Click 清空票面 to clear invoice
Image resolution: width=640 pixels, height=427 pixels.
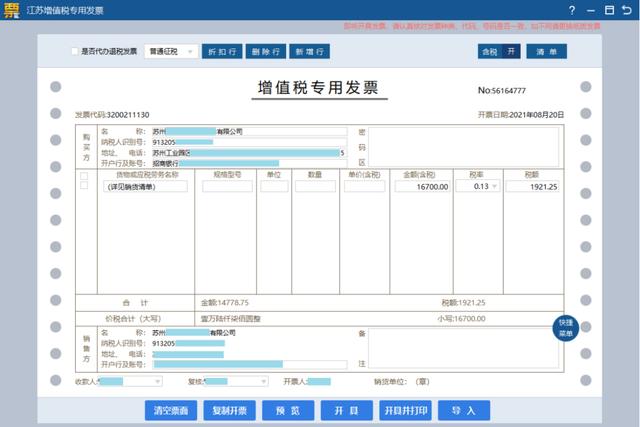[x=172, y=410]
